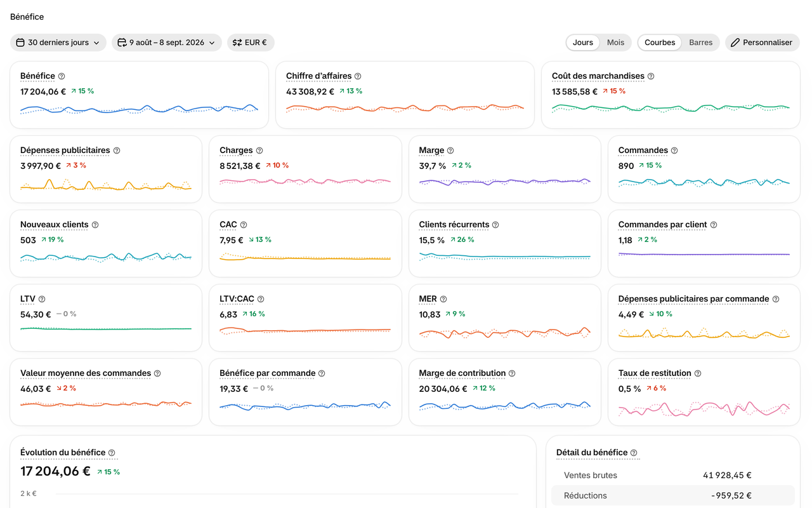Click the Personnaliser button
The image size is (812, 508).
(762, 43)
